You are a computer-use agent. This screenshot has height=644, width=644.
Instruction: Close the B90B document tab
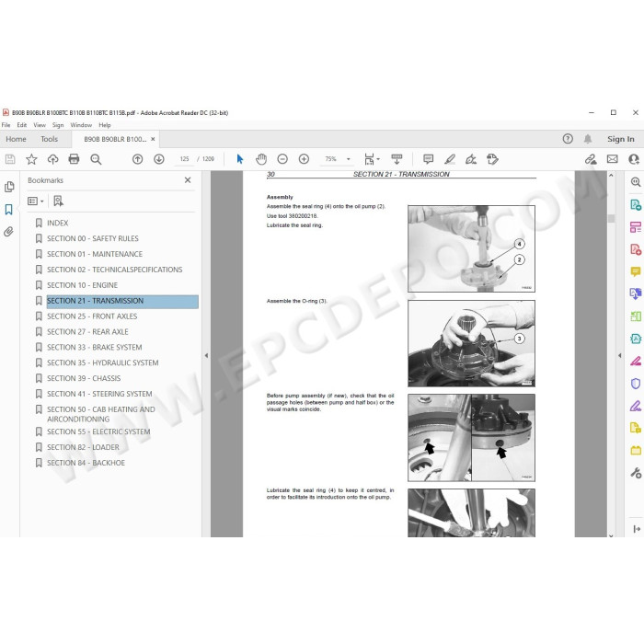pos(153,139)
